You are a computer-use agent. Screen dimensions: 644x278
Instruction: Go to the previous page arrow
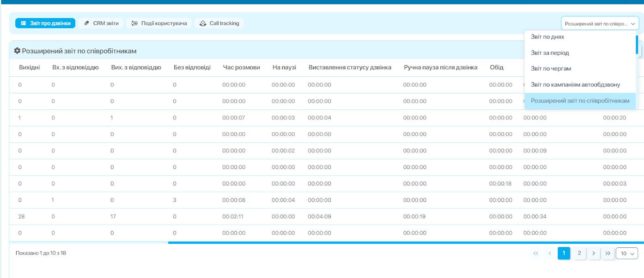(550, 253)
